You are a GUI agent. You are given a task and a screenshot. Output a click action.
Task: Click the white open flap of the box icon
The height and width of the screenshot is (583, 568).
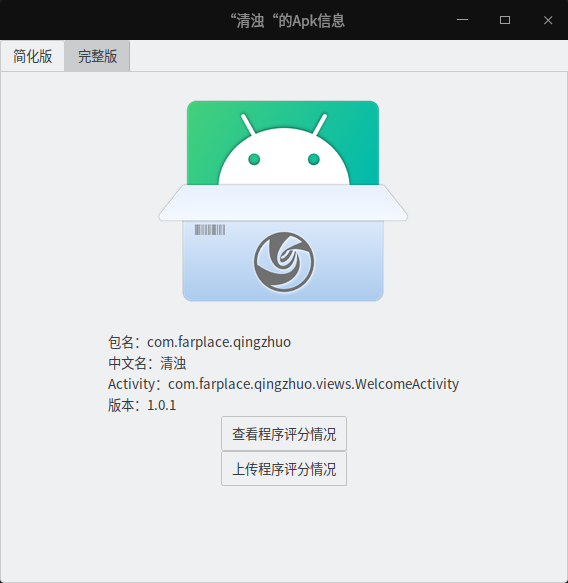click(283, 203)
